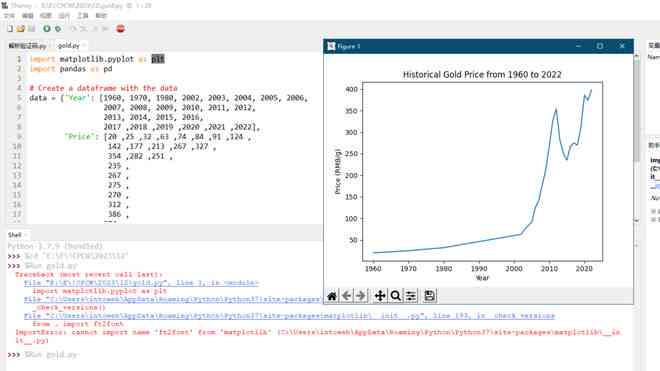Open Configure subplots settings

point(411,296)
